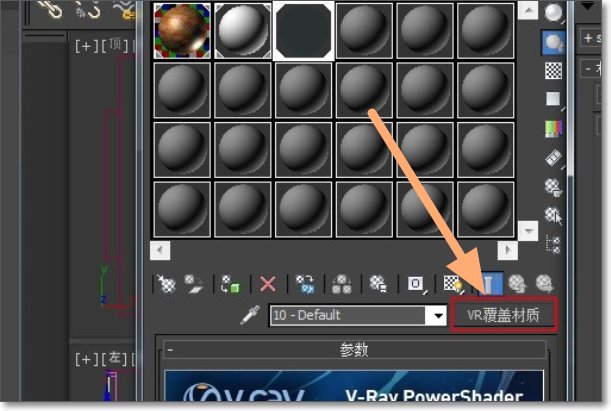This screenshot has height=411, width=611.
Task: Select the active dark octagon sample slot
Action: coord(304,30)
